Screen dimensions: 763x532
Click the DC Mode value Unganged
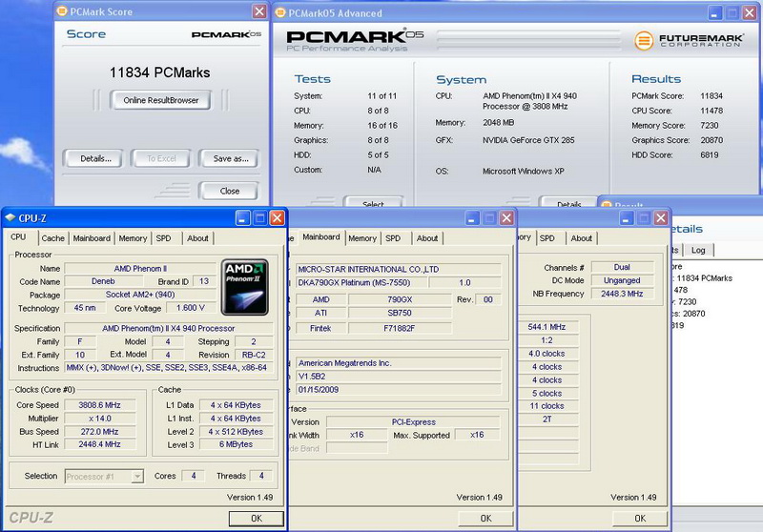pyautogui.click(x=622, y=280)
